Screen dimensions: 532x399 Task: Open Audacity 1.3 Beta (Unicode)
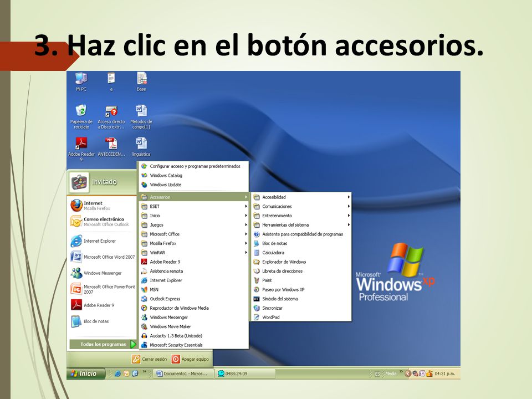[194, 336]
